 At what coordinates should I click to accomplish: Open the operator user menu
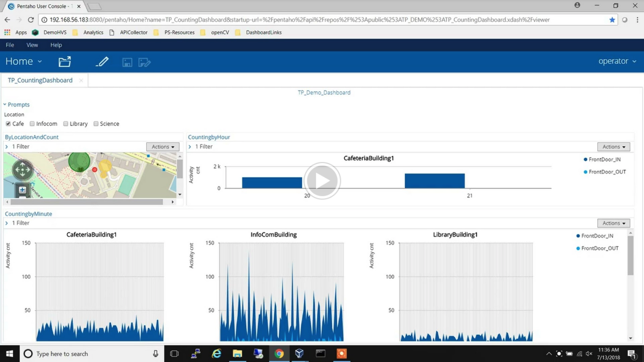click(x=617, y=61)
